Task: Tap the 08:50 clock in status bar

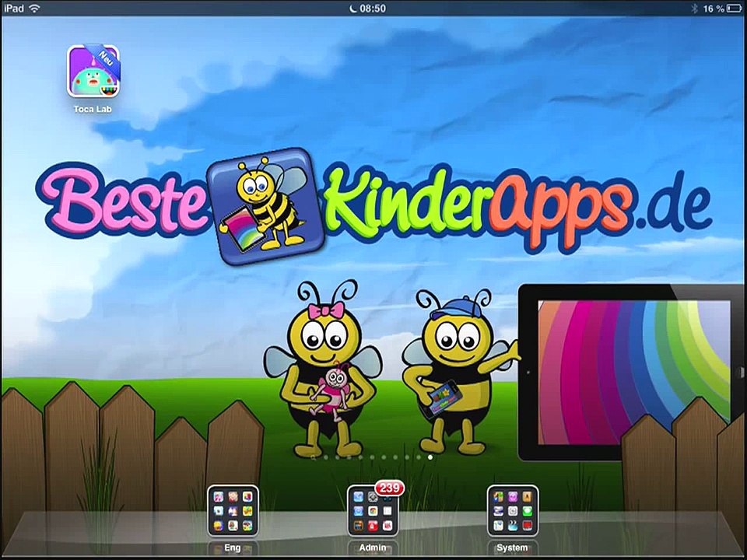Action: coord(373,9)
